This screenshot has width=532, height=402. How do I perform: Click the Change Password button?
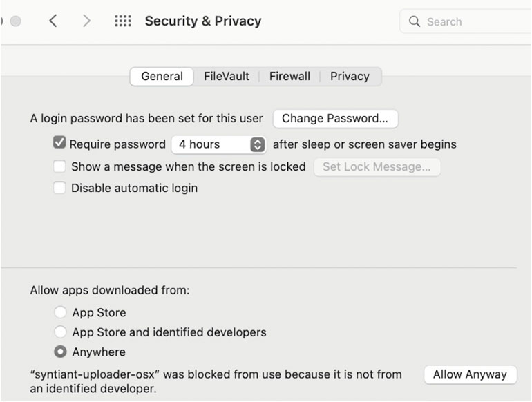click(x=335, y=118)
